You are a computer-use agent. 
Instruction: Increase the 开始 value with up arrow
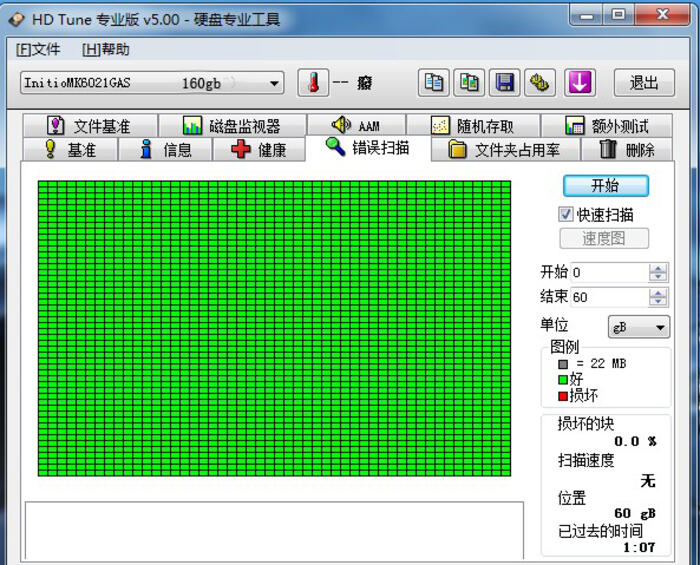(657, 268)
